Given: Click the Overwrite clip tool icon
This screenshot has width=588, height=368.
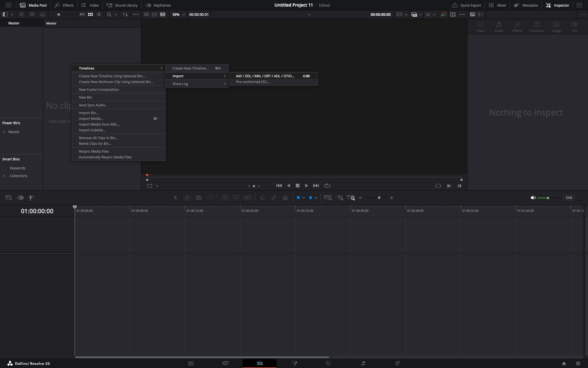Looking at the screenshot, I should coord(236,198).
